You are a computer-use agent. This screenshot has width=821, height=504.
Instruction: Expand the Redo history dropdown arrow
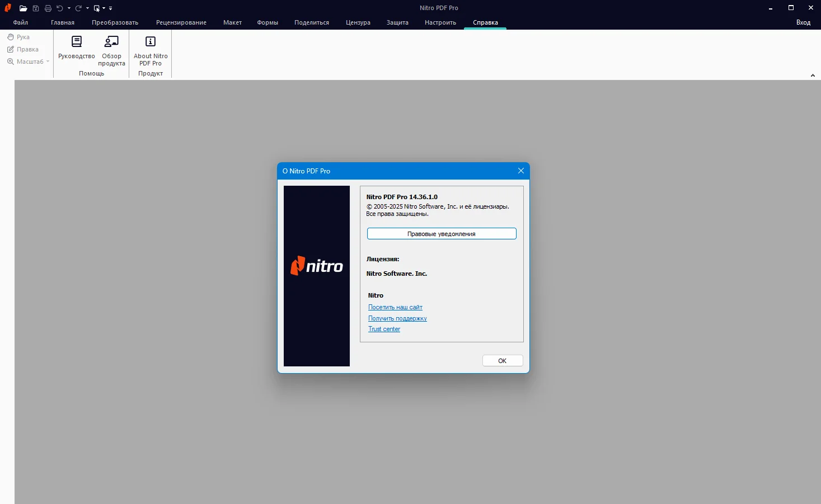click(x=87, y=8)
